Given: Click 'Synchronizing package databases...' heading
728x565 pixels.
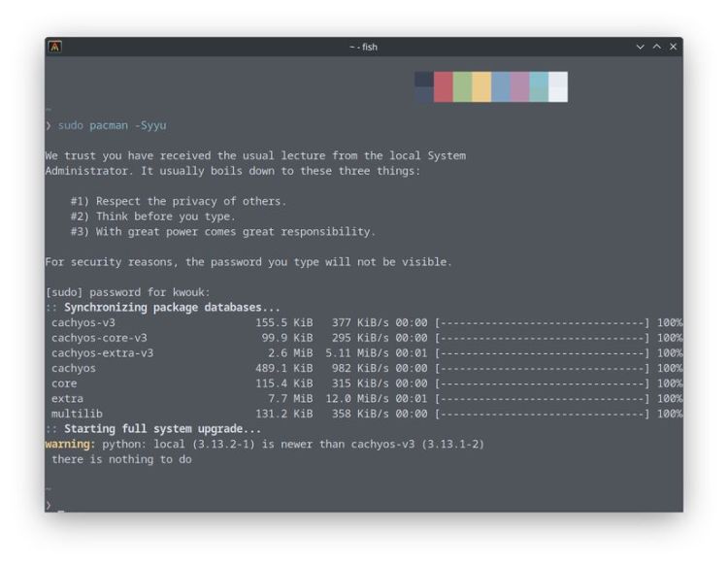Looking at the screenshot, I should point(172,308).
